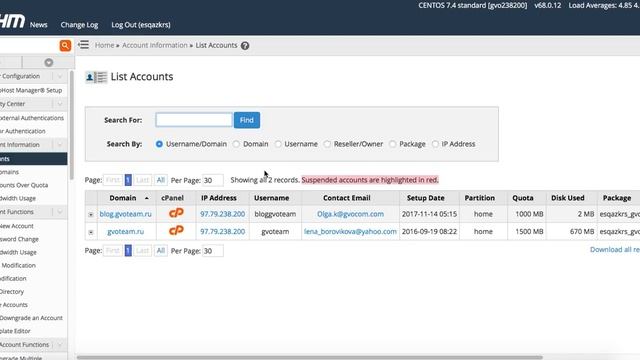Open External Authentications in sidebar
Screen dimensions: 640x360
pos(32,118)
